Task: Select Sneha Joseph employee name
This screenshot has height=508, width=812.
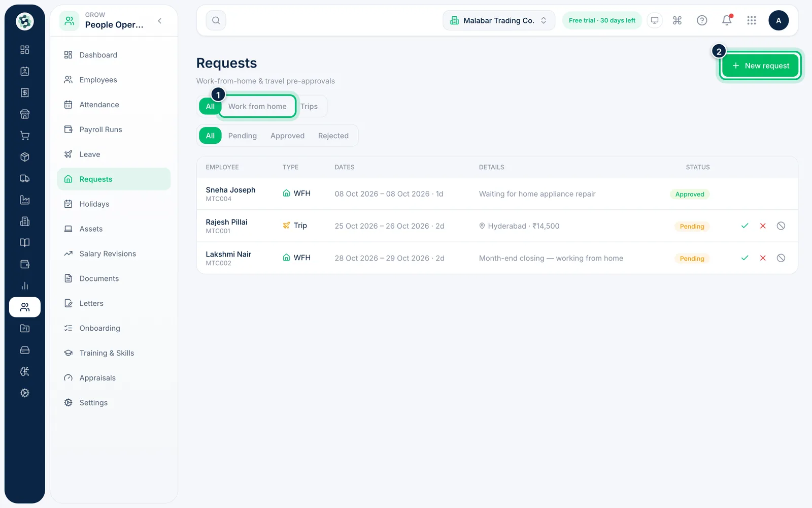Action: (x=230, y=190)
